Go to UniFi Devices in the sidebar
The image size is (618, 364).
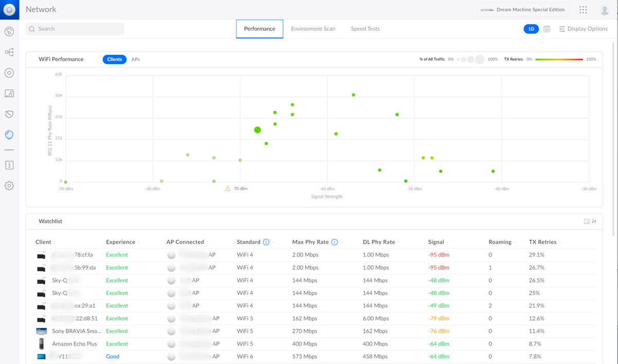coord(9,73)
